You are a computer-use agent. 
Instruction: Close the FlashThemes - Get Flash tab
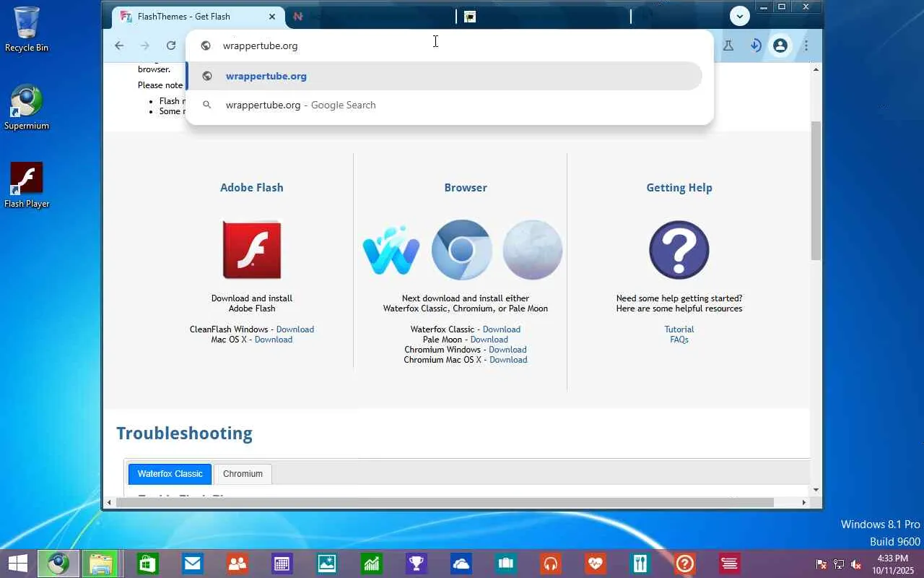point(272,16)
